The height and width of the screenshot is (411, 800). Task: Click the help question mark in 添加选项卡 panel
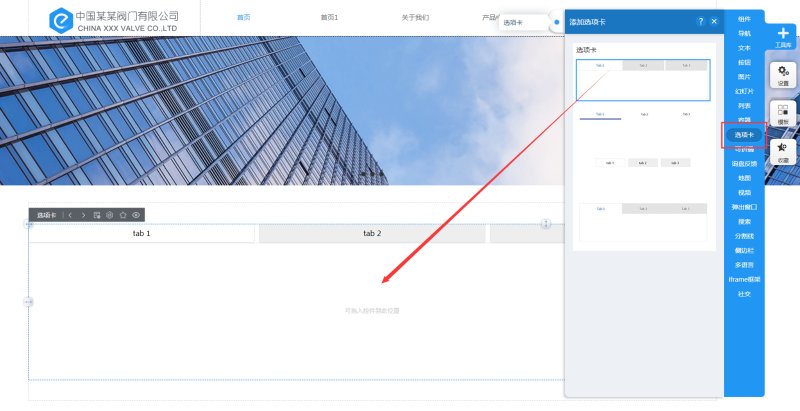tap(701, 21)
